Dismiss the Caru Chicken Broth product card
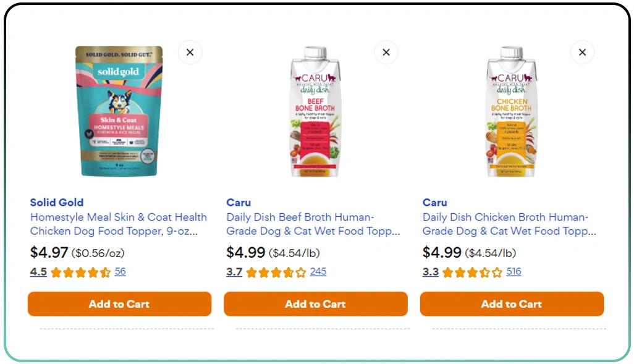This screenshot has width=634, height=364. click(582, 53)
